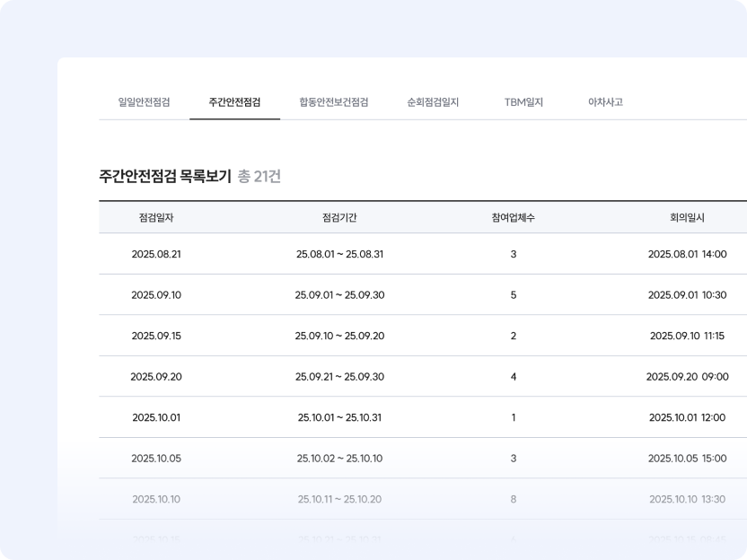
Task: Click the period 25.09.21 ~ 25.09.30
Action: click(x=339, y=377)
